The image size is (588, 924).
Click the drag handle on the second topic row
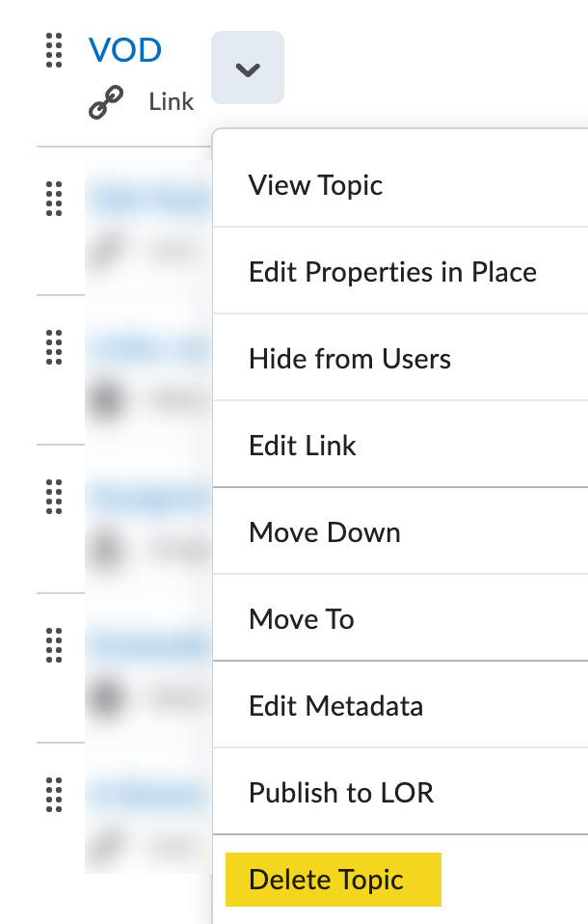point(53,349)
